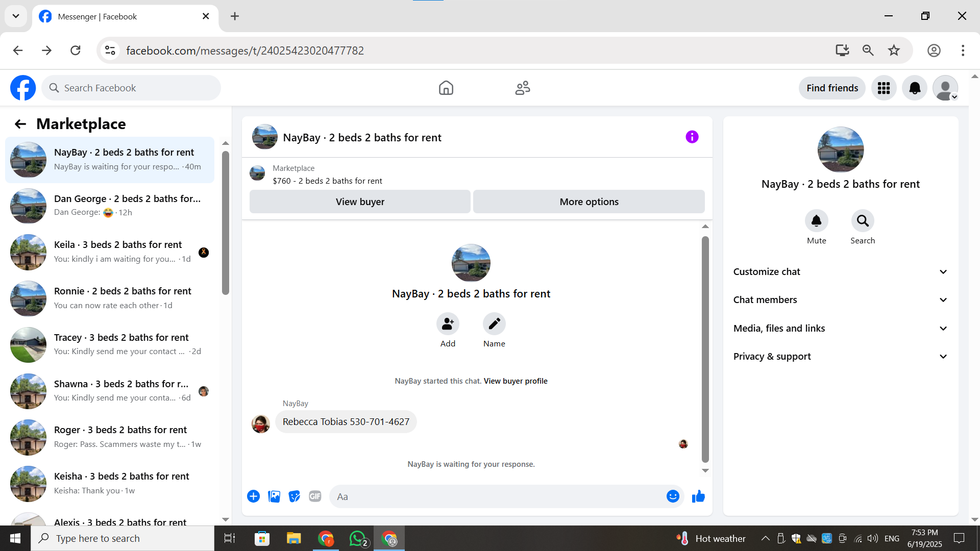Open the tab search dropdown arrow
The width and height of the screenshot is (980, 551).
point(16,16)
